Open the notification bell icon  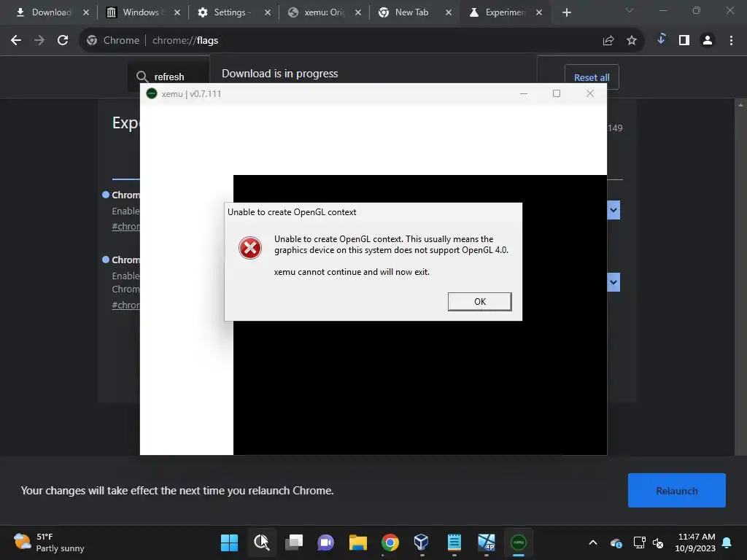point(727,542)
